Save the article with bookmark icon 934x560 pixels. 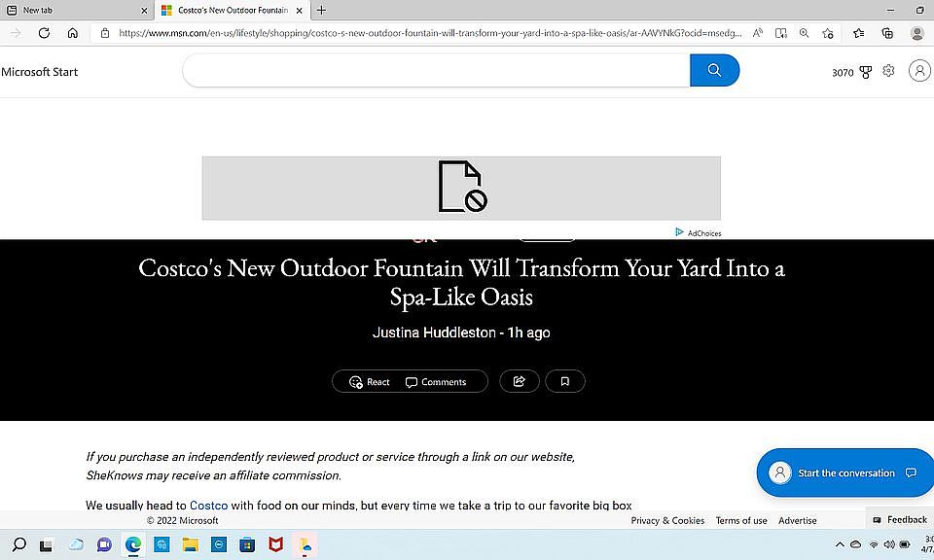(x=564, y=381)
